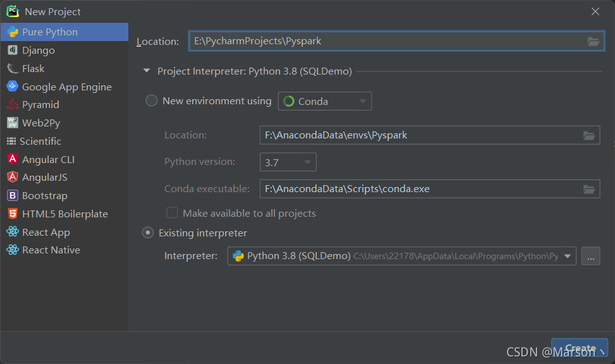Click the Django icon in the sidebar
Viewport: 615px width, 364px height.
(x=13, y=50)
